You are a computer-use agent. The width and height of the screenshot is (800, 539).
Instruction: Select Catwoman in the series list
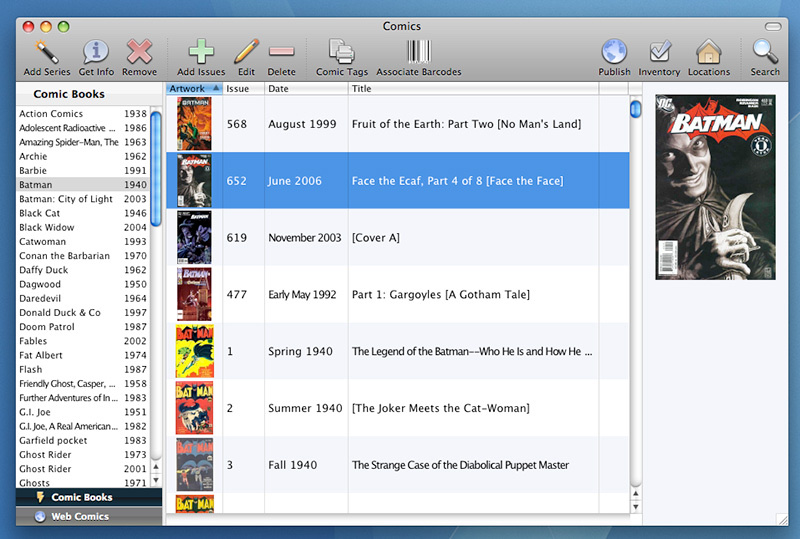click(43, 242)
